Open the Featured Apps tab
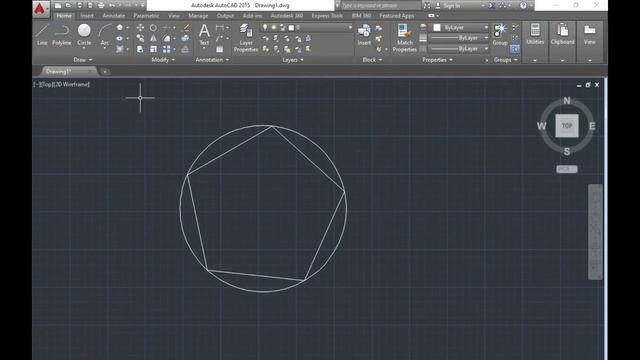 (x=397, y=16)
